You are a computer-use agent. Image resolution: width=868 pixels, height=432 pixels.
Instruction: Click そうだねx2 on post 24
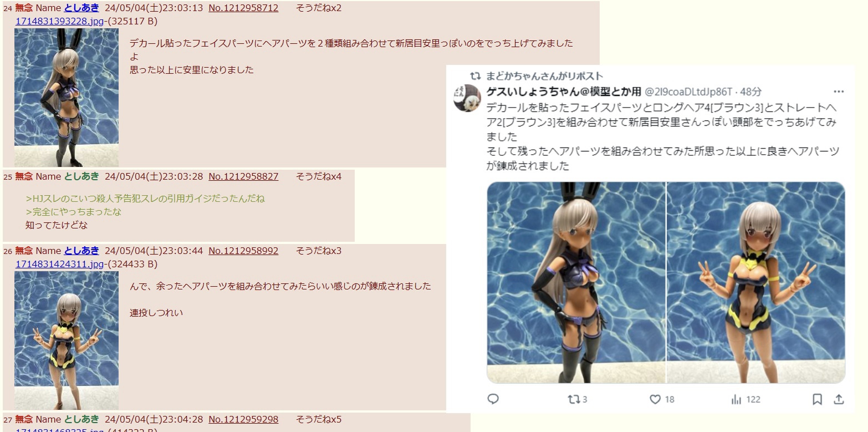tap(319, 8)
